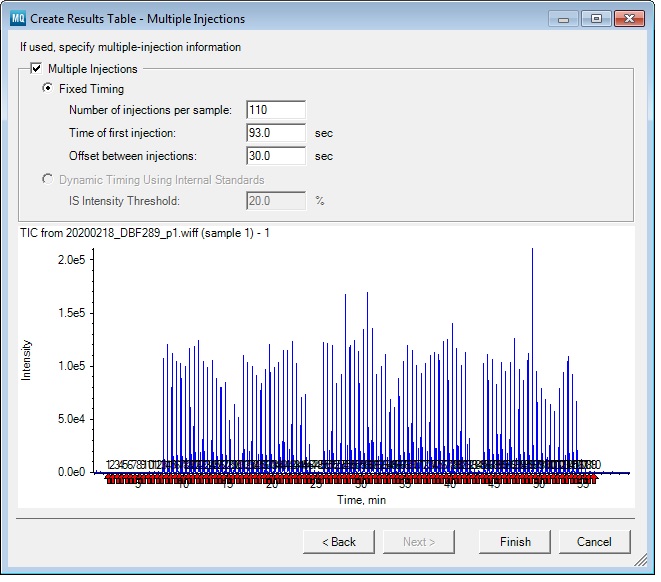Cancel the results table wizard

594,542
